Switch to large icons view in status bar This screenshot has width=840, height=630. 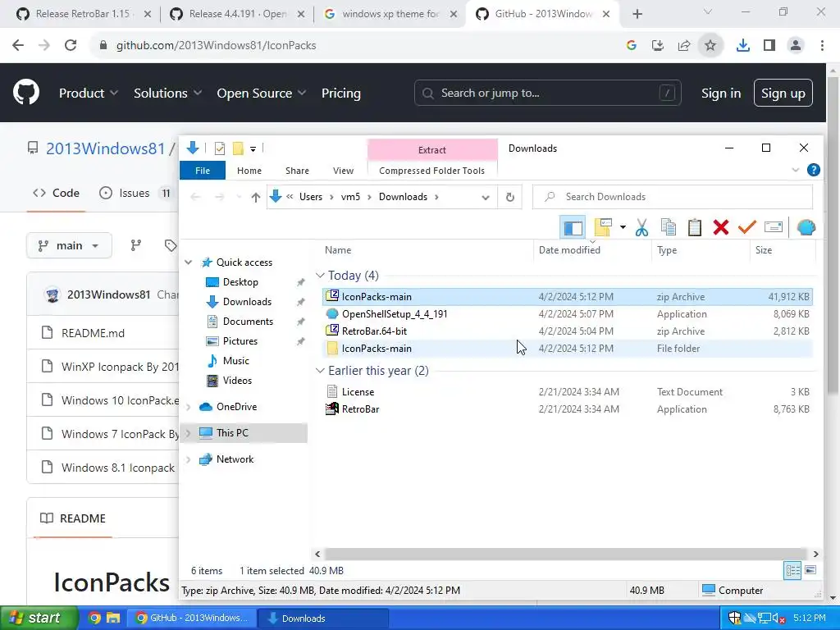tap(810, 571)
